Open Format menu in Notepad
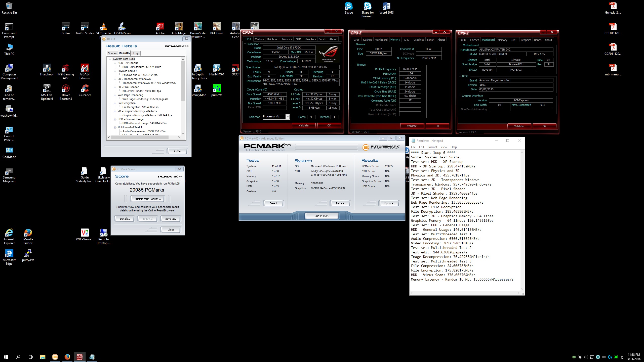 432,147
